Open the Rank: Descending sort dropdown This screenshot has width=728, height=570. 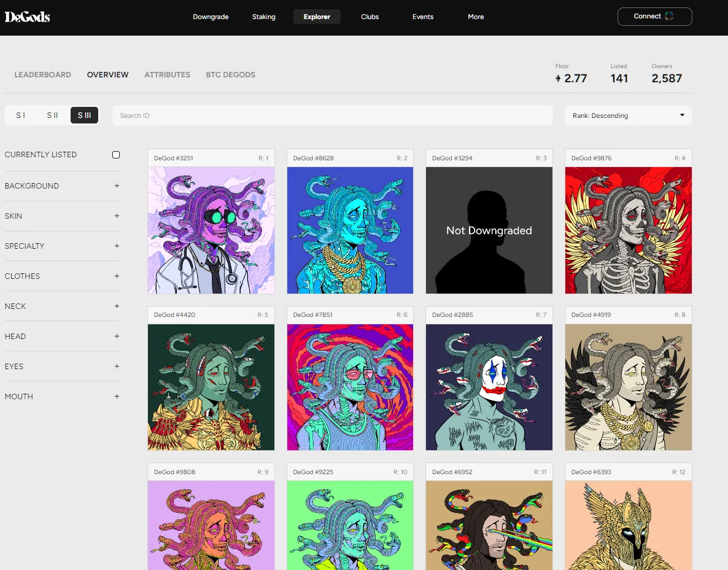tap(628, 115)
